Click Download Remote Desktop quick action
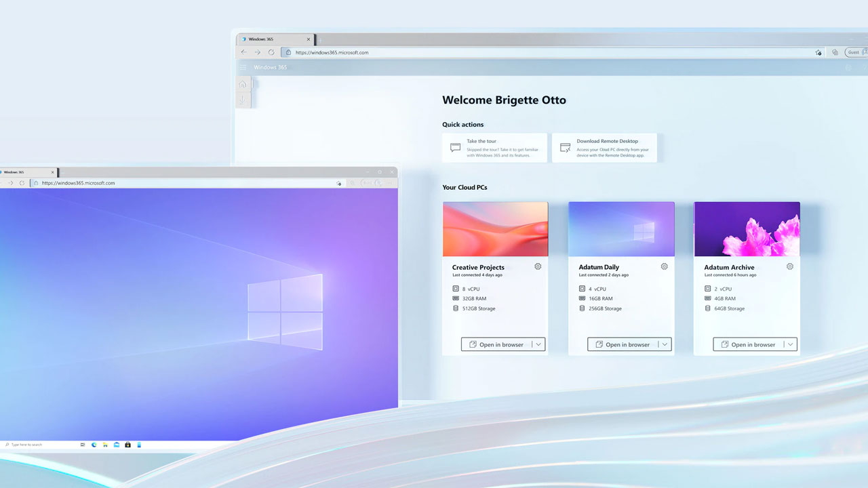Viewport: 868px width, 488px height. coord(604,148)
